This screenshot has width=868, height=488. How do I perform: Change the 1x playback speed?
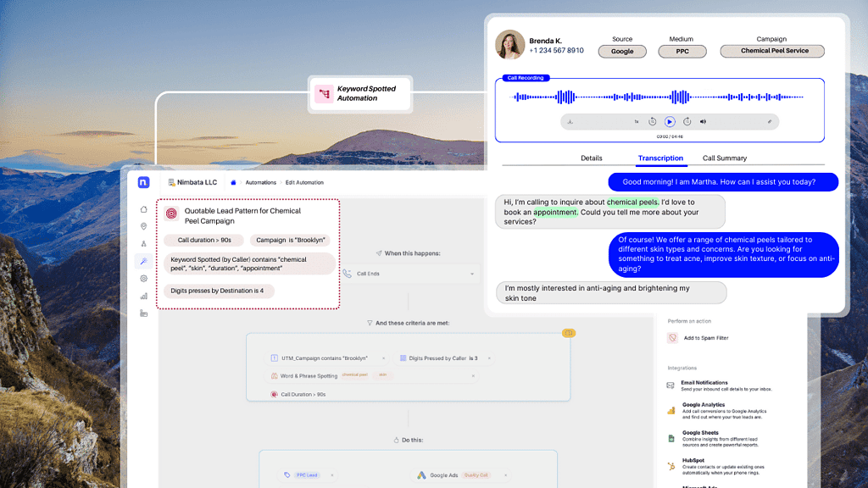[636, 122]
